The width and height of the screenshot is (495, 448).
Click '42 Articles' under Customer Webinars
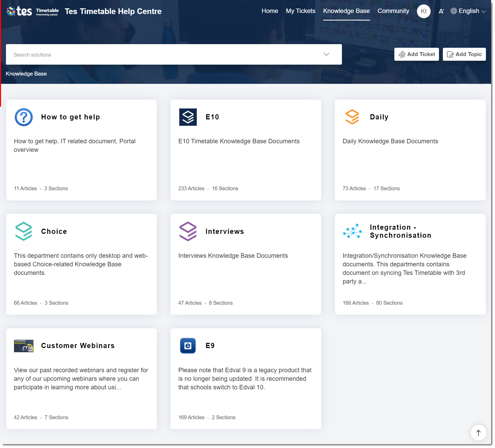[25, 417]
